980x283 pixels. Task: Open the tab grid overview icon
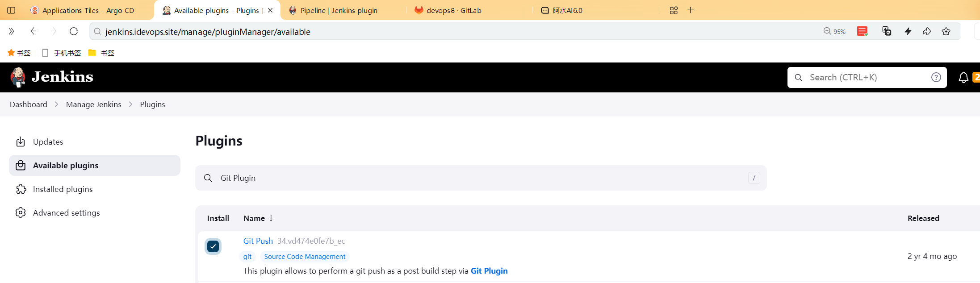coord(674,10)
